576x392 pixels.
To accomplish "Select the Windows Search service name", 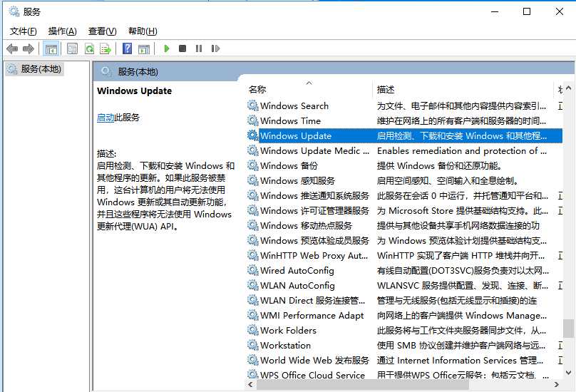I will (294, 105).
